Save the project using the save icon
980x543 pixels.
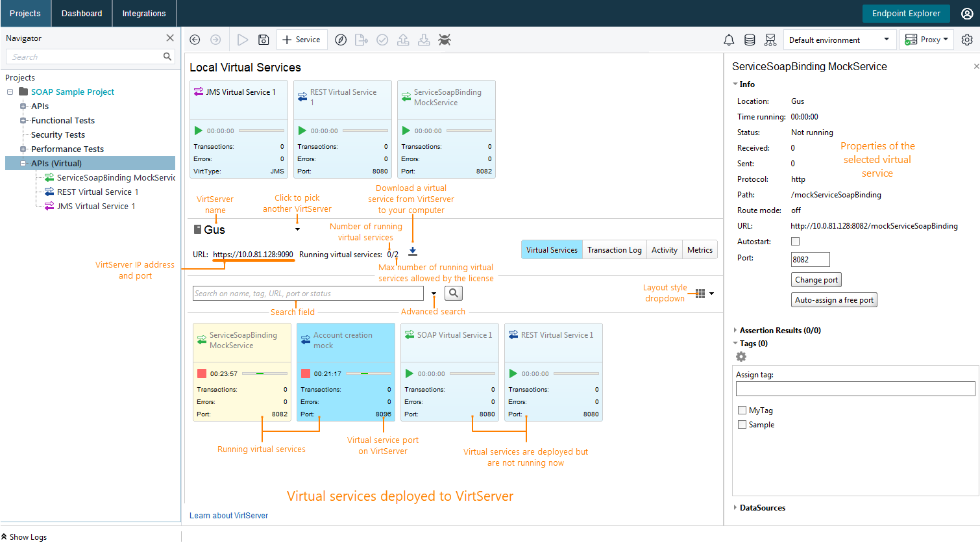pyautogui.click(x=263, y=40)
